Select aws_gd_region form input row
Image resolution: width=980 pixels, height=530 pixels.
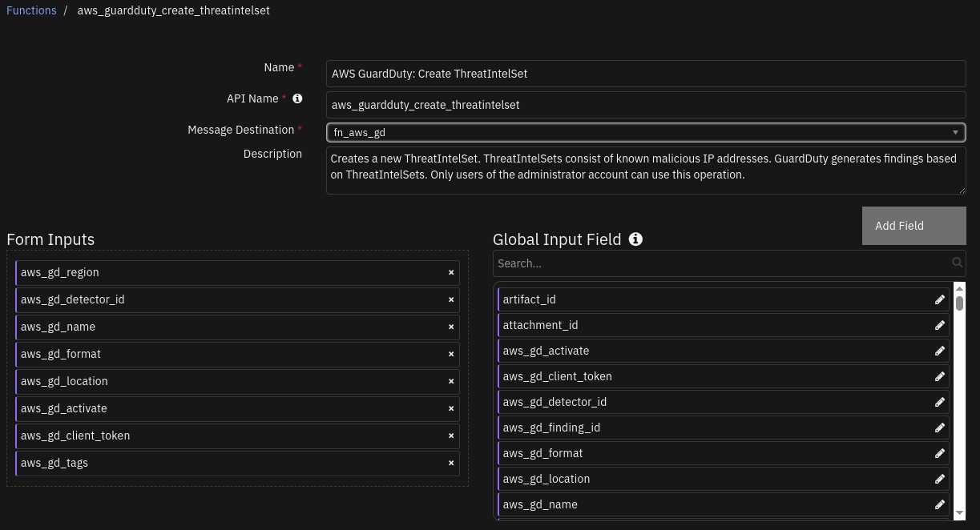(x=237, y=272)
